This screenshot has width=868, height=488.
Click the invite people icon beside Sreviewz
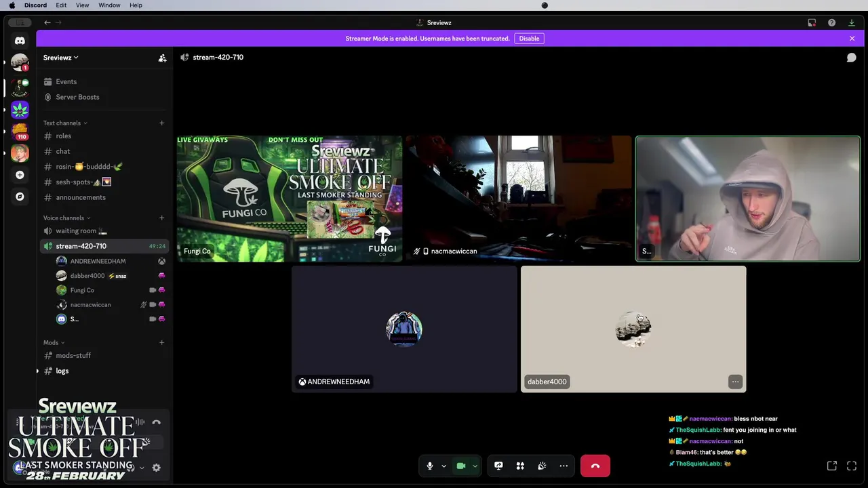pos(162,58)
